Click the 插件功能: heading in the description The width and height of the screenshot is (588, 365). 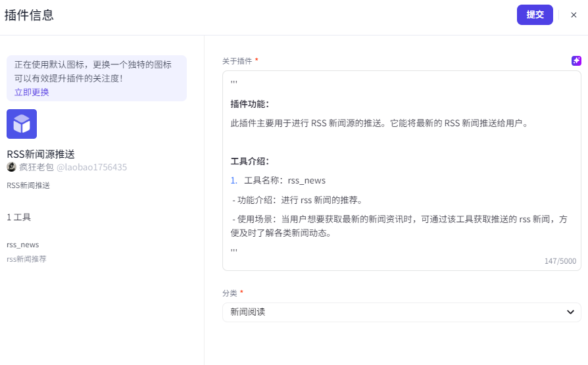250,104
